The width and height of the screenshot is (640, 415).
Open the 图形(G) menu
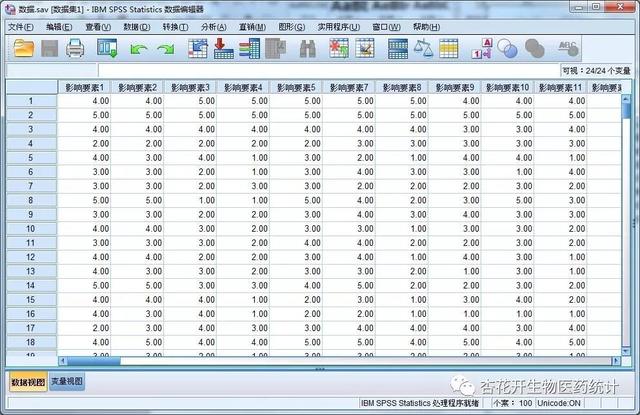pyautogui.click(x=291, y=27)
